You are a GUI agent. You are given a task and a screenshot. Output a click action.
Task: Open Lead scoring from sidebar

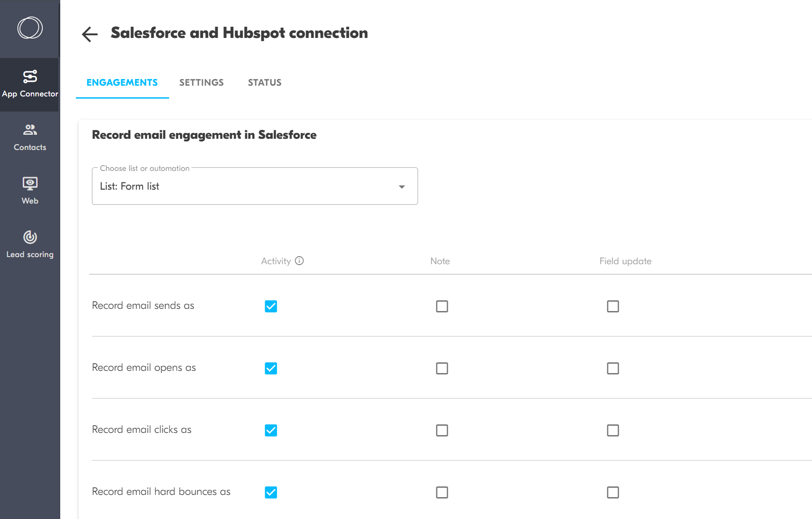[30, 245]
